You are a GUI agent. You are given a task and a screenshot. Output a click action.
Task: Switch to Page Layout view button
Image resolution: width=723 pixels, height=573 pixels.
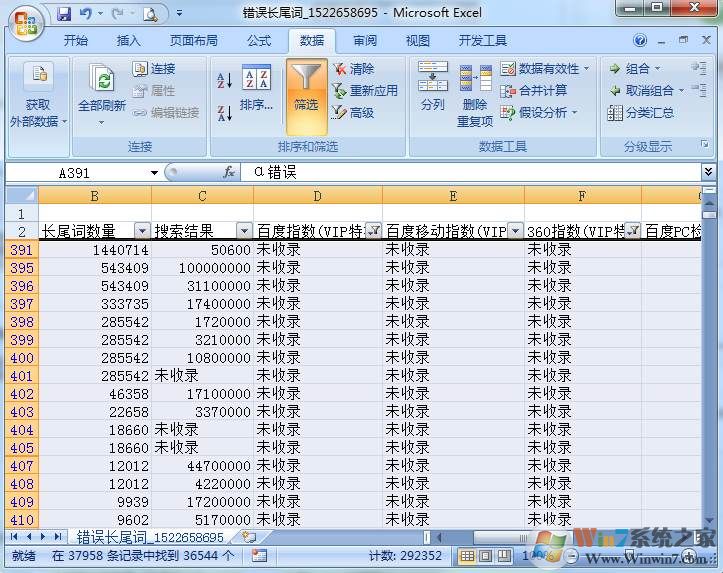(487, 555)
